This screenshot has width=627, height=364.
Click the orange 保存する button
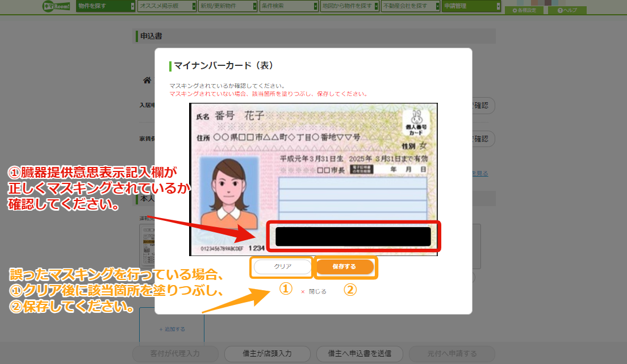(x=345, y=267)
